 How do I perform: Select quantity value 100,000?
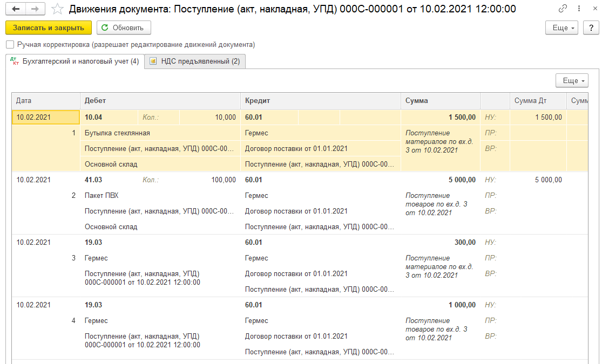coord(209,180)
